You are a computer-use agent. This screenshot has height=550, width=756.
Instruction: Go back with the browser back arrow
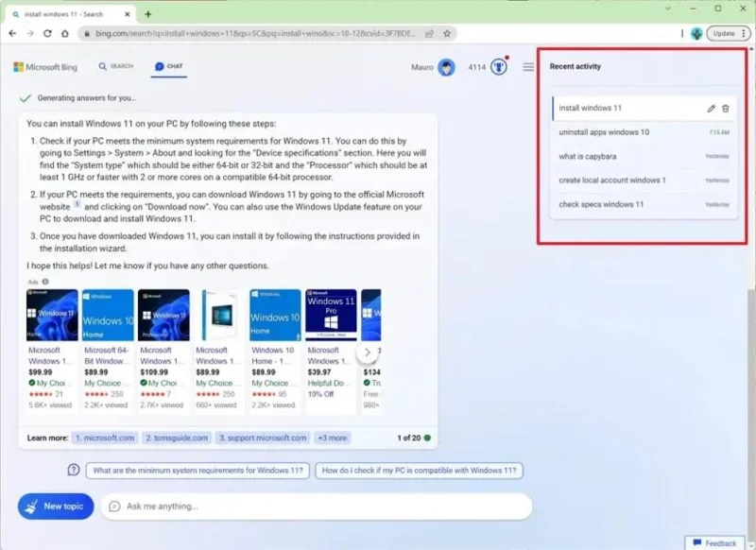click(x=12, y=33)
